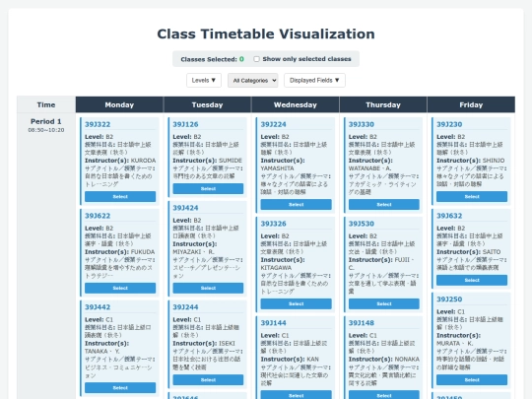Click the Time column header

point(46,104)
